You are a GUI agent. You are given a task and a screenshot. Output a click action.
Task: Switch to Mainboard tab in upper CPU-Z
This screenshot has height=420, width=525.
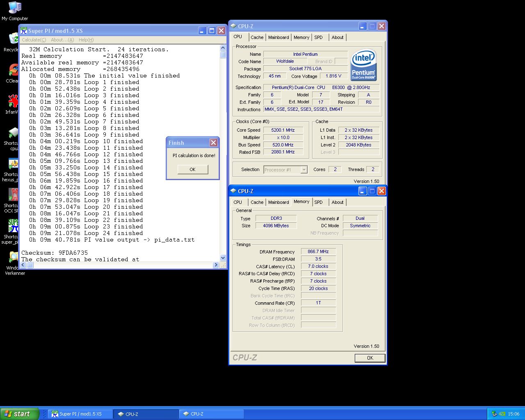278,37
